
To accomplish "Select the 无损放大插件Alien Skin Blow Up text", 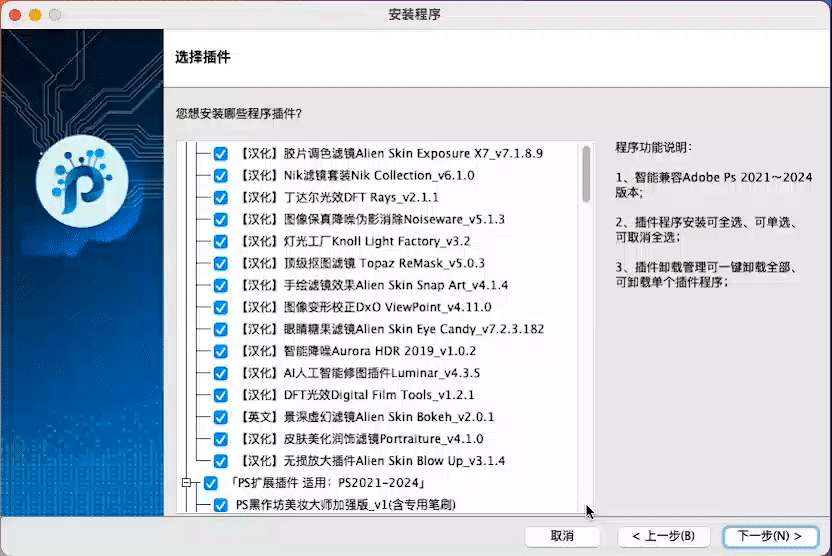I will 372,461.
